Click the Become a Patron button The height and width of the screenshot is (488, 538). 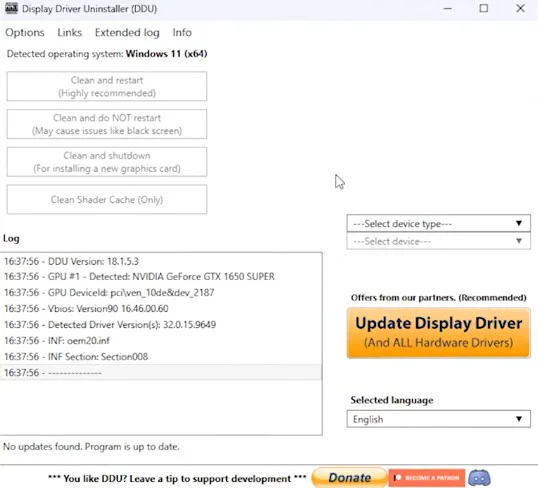[x=426, y=478]
